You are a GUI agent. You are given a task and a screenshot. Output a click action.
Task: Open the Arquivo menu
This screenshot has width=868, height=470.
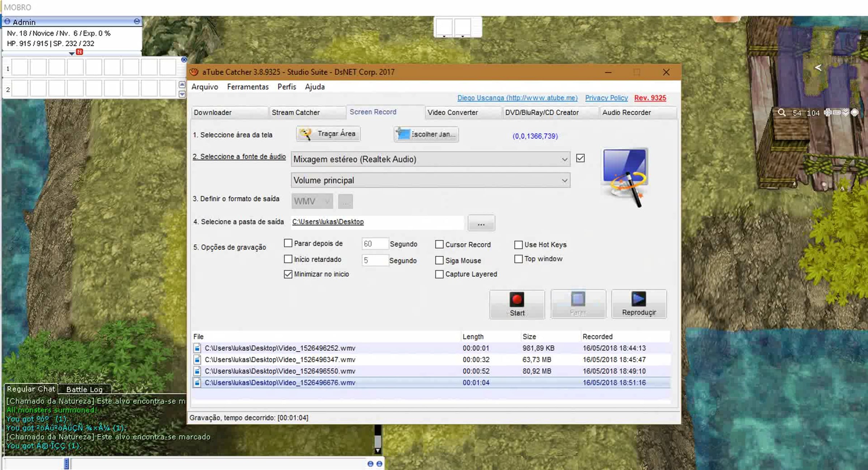pos(205,87)
